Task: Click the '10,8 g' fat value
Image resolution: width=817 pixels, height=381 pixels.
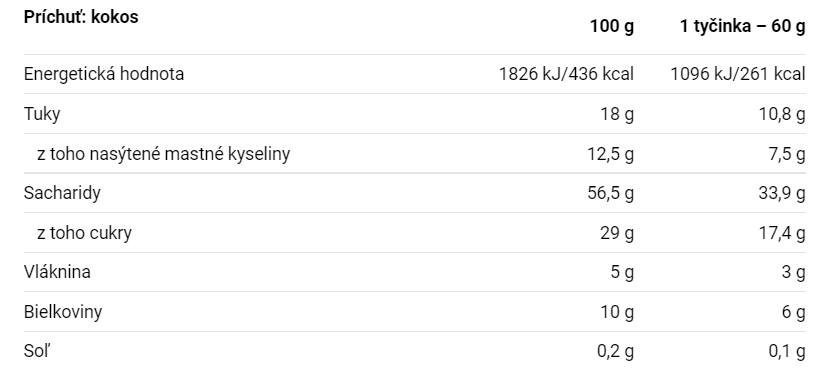Action: tap(782, 114)
